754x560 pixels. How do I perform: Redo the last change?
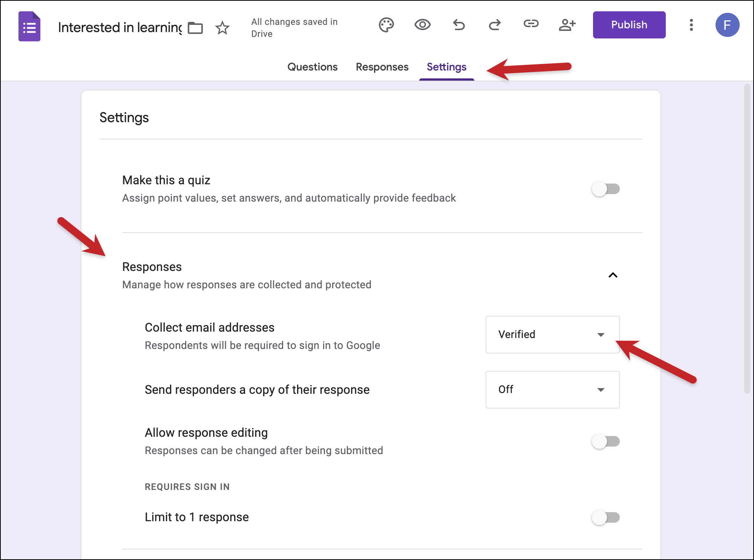coord(495,25)
